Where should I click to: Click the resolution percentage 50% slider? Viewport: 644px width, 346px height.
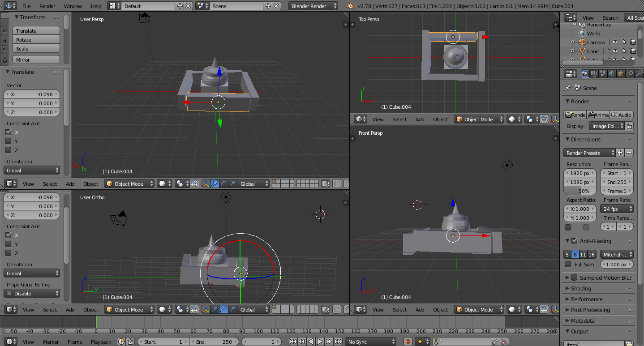pyautogui.click(x=580, y=191)
